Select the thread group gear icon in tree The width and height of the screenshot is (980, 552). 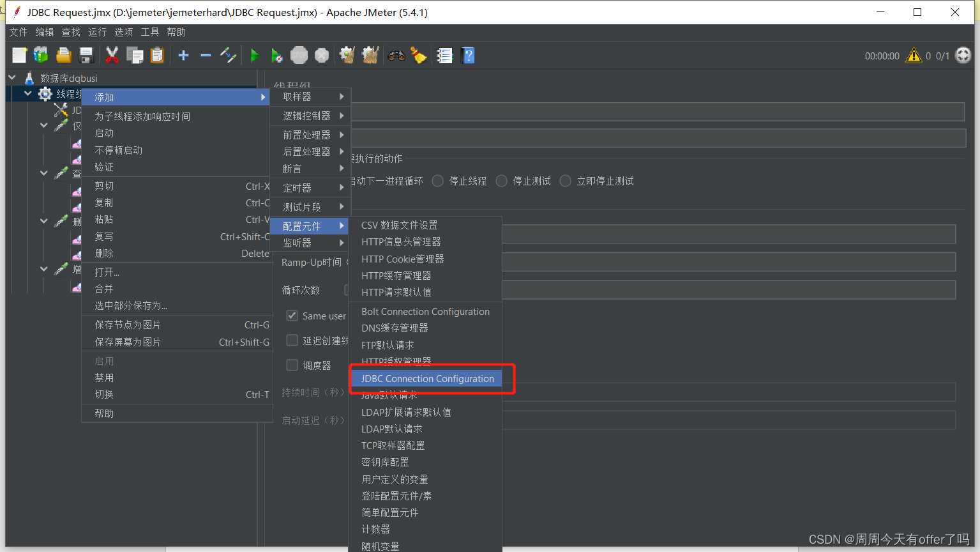(45, 94)
